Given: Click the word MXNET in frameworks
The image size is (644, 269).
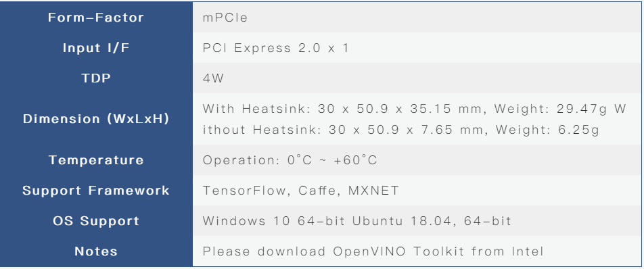Looking at the screenshot, I should (x=373, y=191).
